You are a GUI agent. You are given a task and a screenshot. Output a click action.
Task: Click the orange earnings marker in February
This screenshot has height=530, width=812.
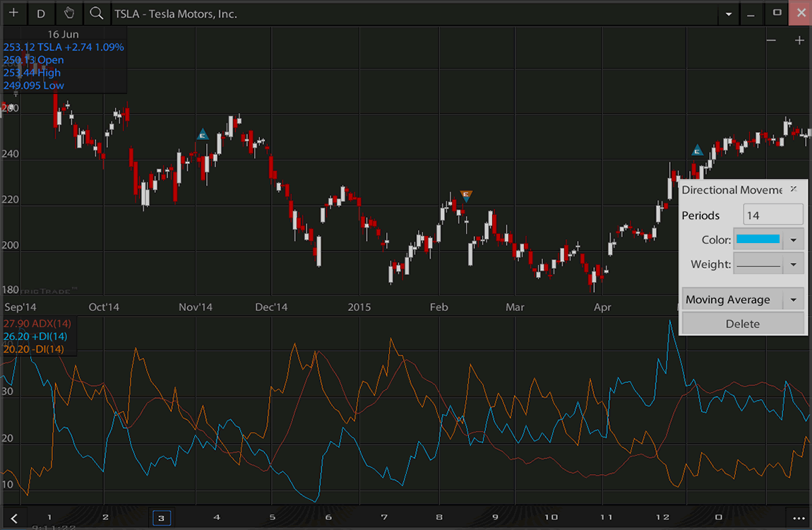[x=466, y=196]
